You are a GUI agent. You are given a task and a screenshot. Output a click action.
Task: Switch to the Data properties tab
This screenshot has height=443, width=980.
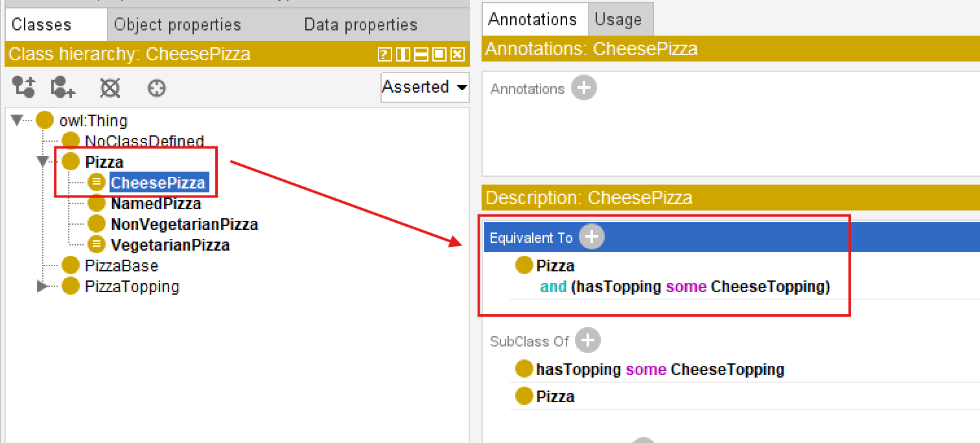click(x=361, y=25)
